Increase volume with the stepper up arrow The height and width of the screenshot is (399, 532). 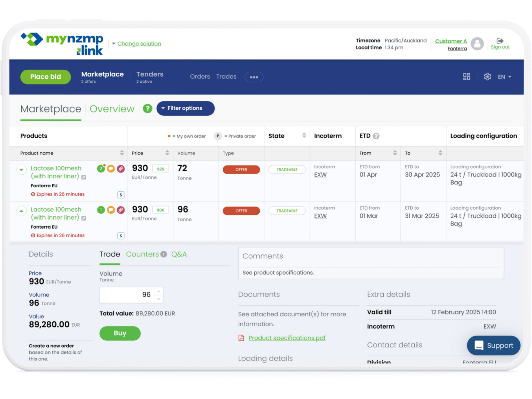(159, 292)
